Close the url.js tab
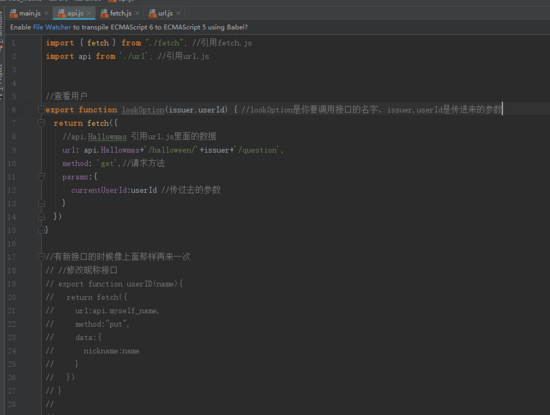The width and height of the screenshot is (550, 415). 179,13
